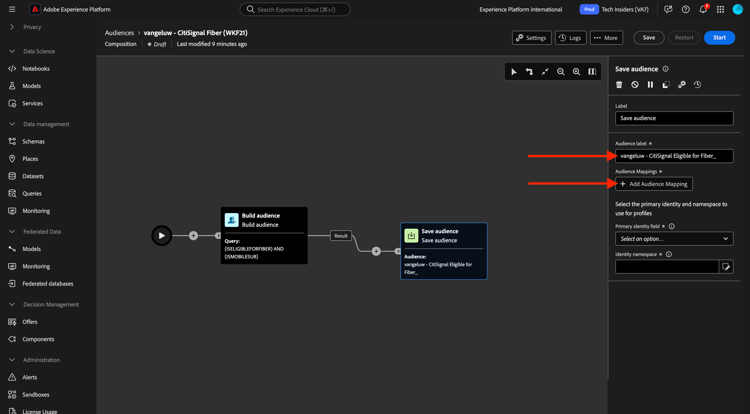750x414 pixels.
Task: Pause the Save audience activity
Action: (x=651, y=85)
